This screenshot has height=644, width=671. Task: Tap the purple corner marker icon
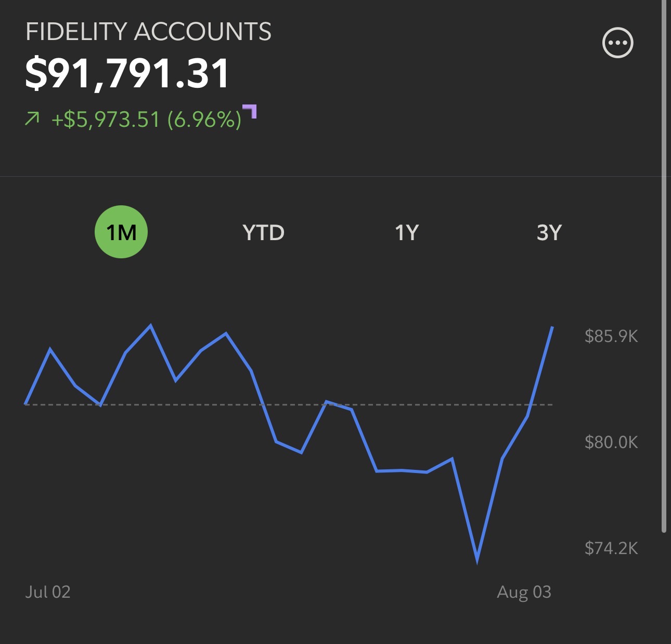click(250, 111)
